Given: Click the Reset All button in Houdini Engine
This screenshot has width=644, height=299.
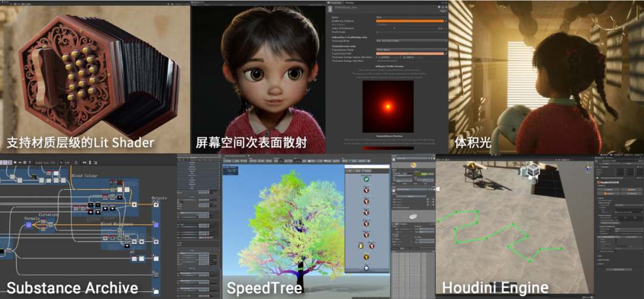Looking at the screenshot, I should pos(631,193).
